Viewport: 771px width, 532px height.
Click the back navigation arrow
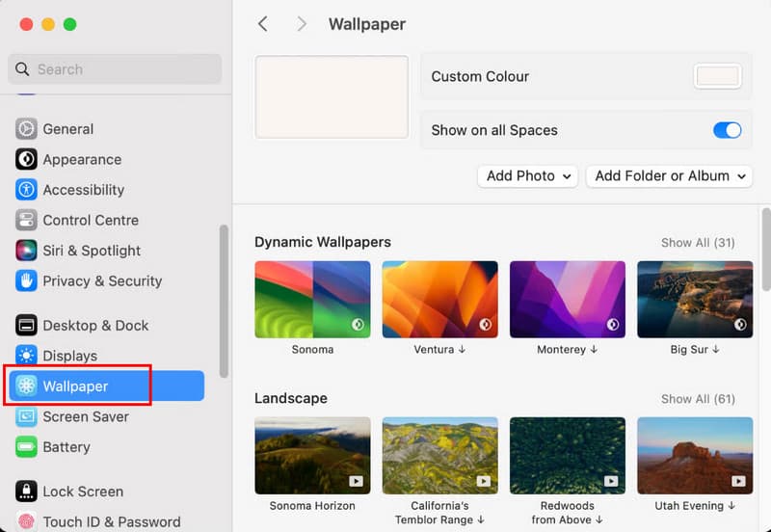263,24
